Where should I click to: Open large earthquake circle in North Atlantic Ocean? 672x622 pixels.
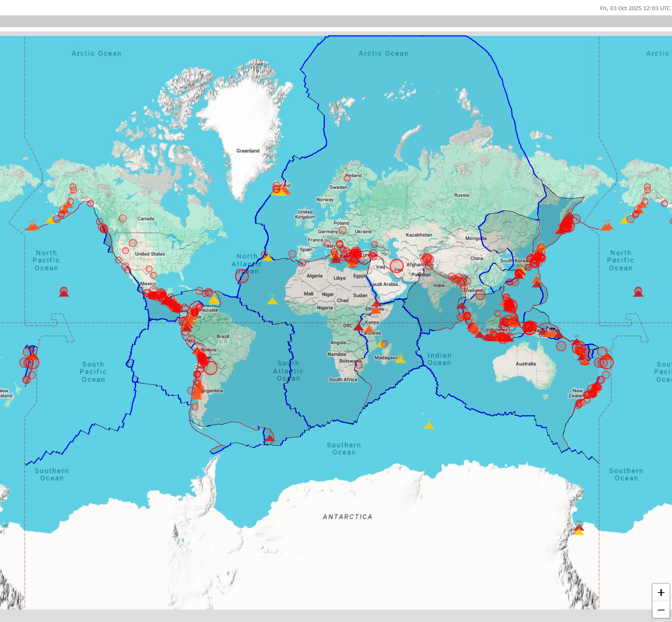point(242,276)
